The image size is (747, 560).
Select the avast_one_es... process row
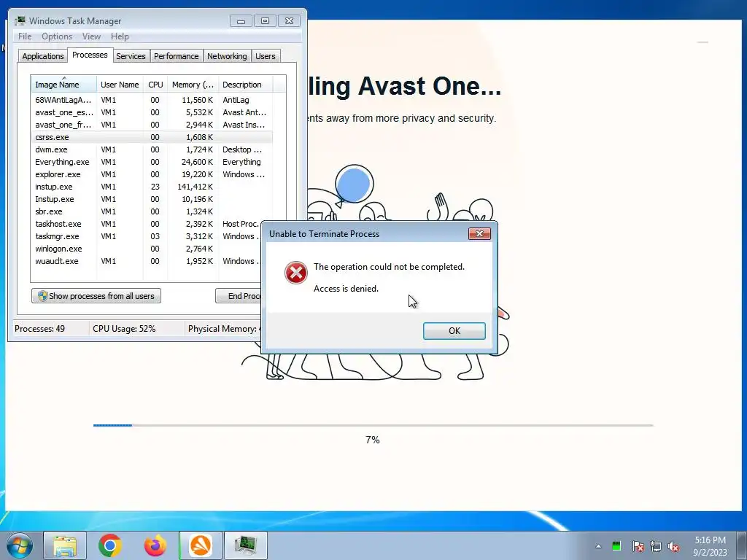coord(152,112)
